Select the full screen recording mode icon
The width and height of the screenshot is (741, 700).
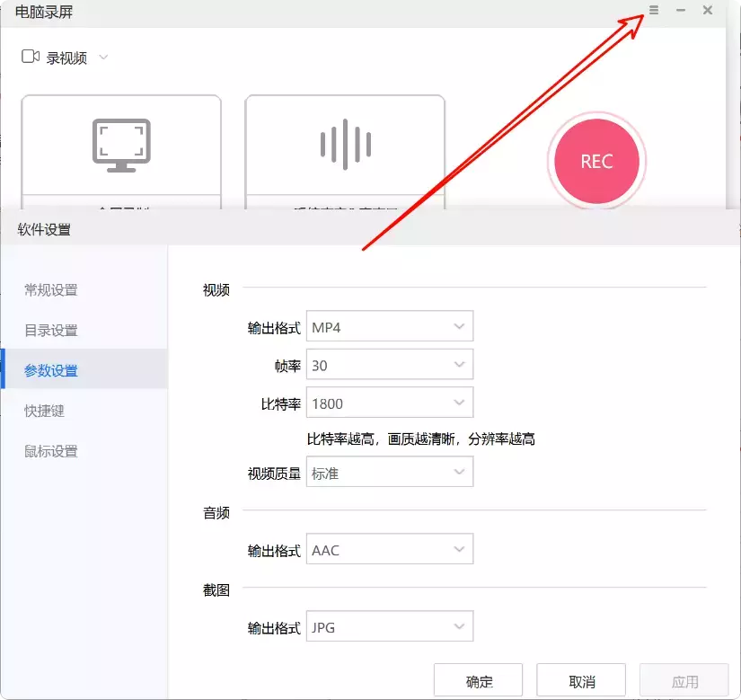(120, 144)
